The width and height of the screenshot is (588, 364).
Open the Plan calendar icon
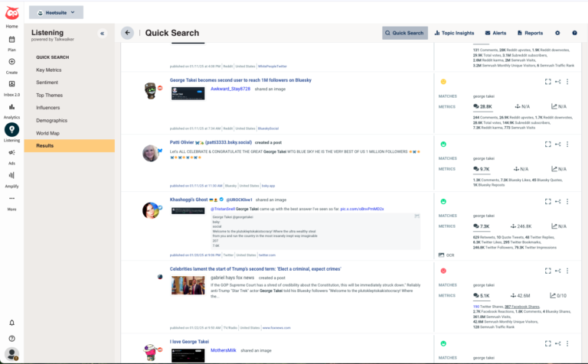(x=11, y=39)
